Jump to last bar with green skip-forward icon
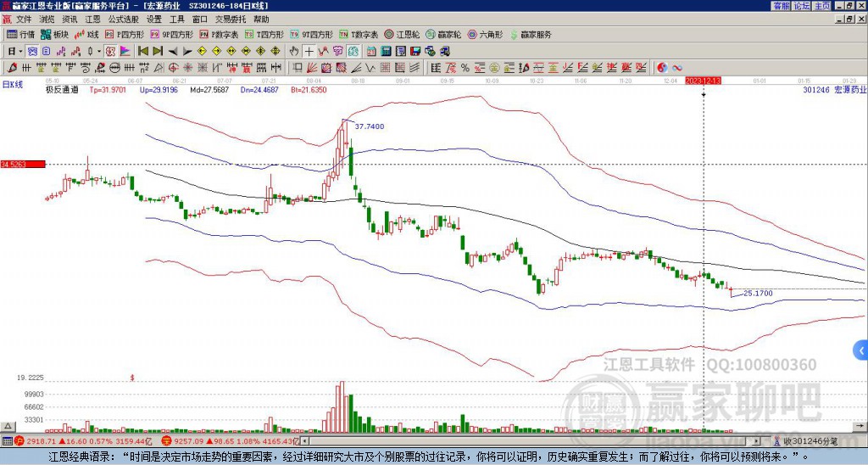 coord(158,52)
